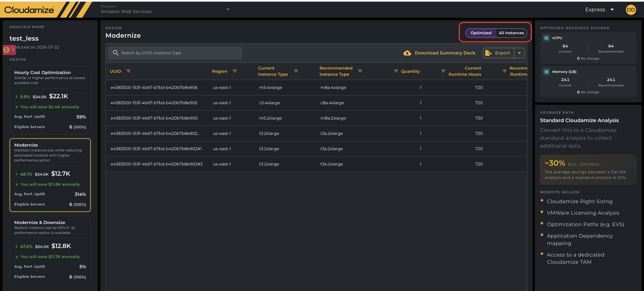Open the Current Runtime Hours filter

443,71
